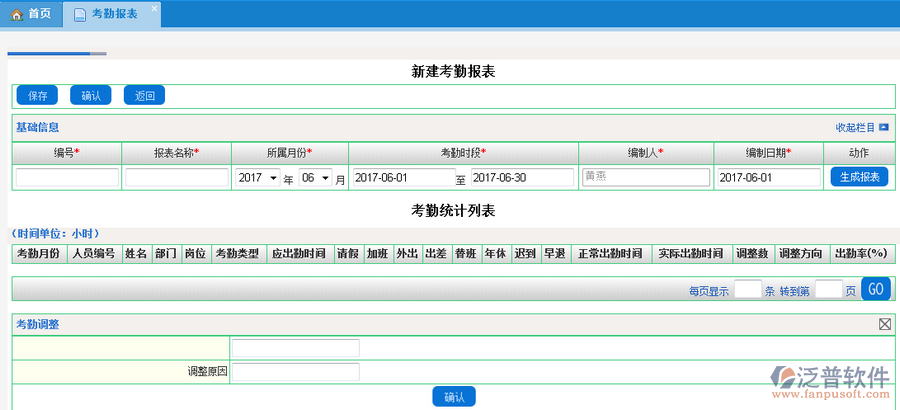This screenshot has height=410, width=900.
Task: Click the 返回 button
Action: click(x=145, y=96)
